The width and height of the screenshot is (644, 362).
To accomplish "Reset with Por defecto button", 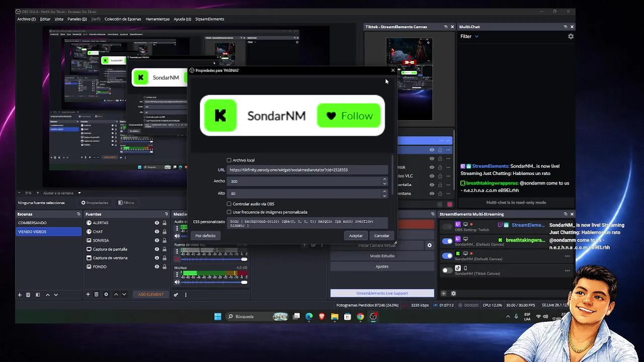I will tap(205, 236).
